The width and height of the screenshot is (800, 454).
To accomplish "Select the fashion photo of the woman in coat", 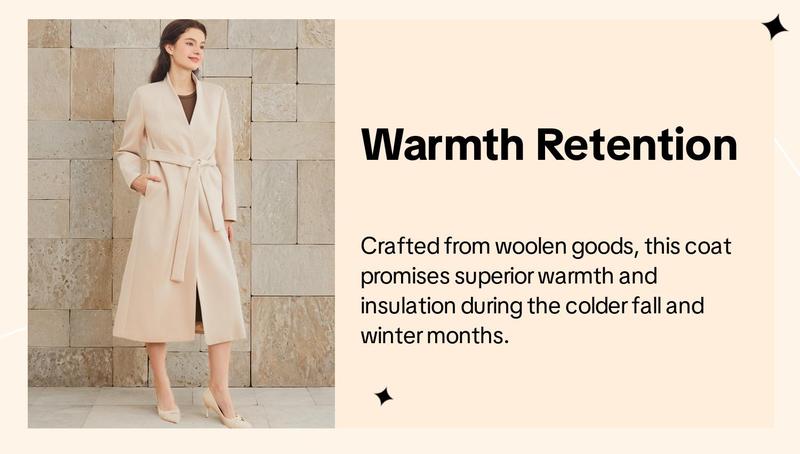I will point(182,223).
